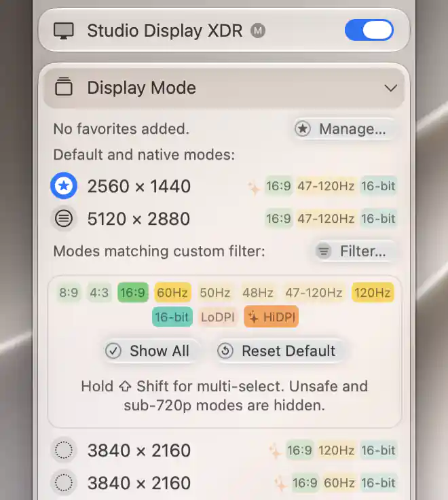Click the Display Mode stack icon
Image resolution: width=448 pixels, height=500 pixels.
pos(64,87)
